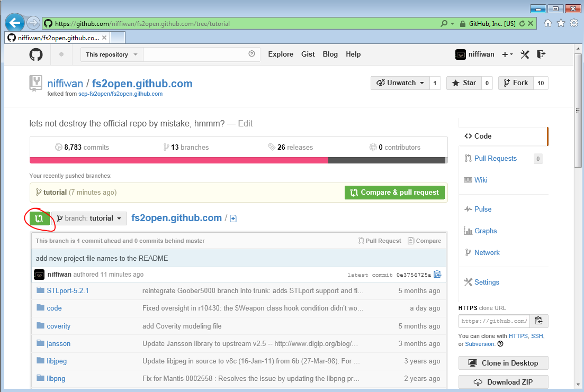Image resolution: width=584 pixels, height=392 pixels.
Task: Open the search help question mark icon
Action: [251, 54]
